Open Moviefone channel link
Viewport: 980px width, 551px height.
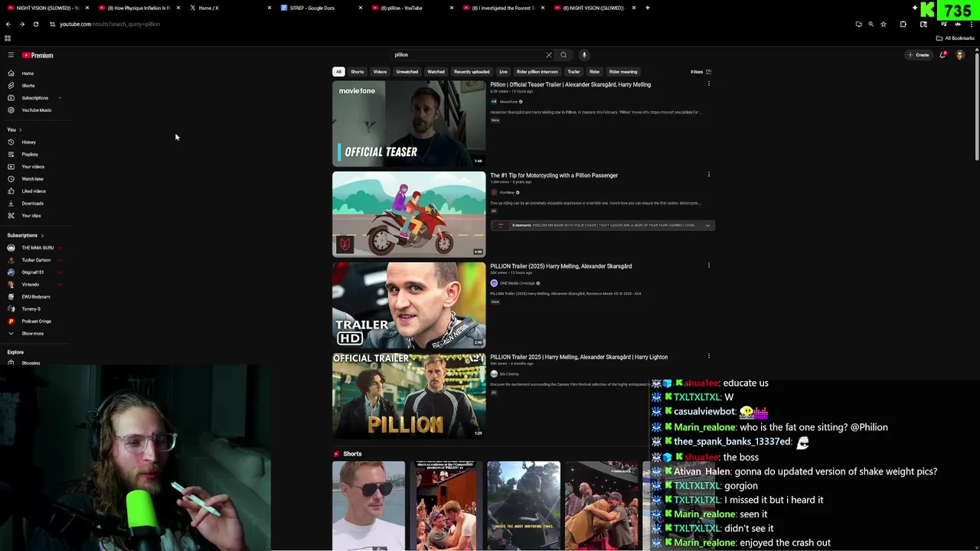(508, 102)
